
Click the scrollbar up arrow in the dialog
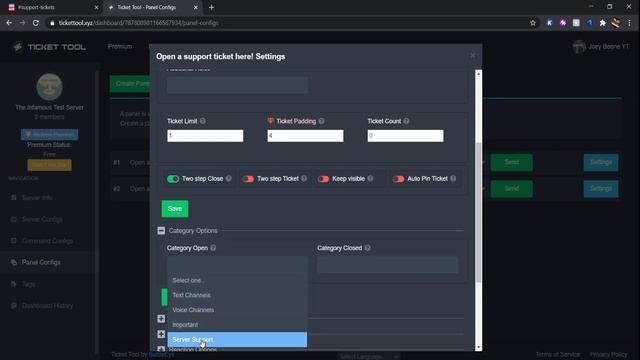(x=478, y=73)
